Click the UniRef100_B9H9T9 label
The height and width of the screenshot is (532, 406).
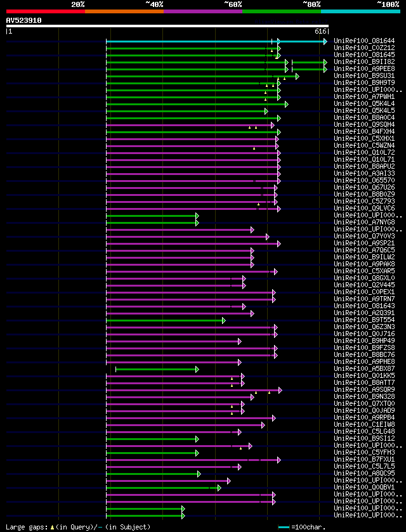pos(364,83)
